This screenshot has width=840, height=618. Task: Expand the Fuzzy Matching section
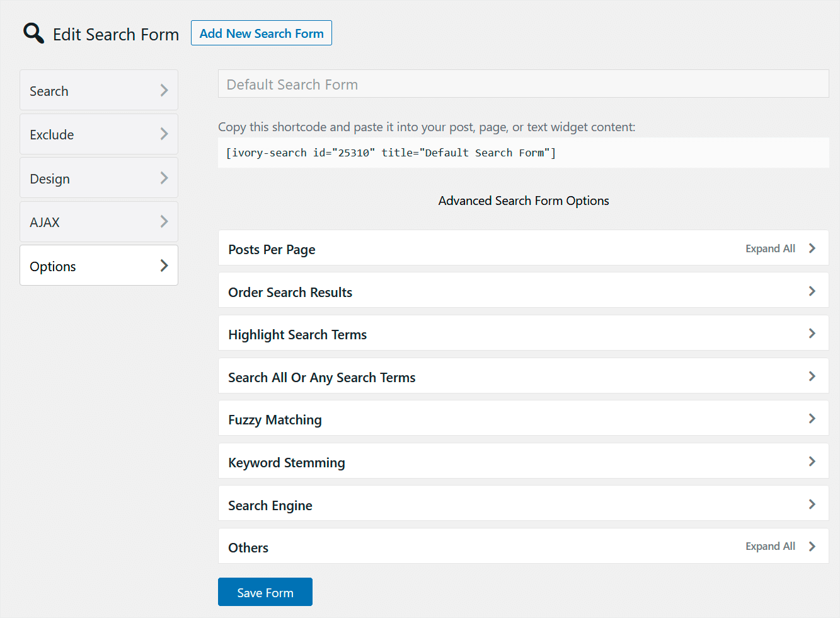(441, 419)
